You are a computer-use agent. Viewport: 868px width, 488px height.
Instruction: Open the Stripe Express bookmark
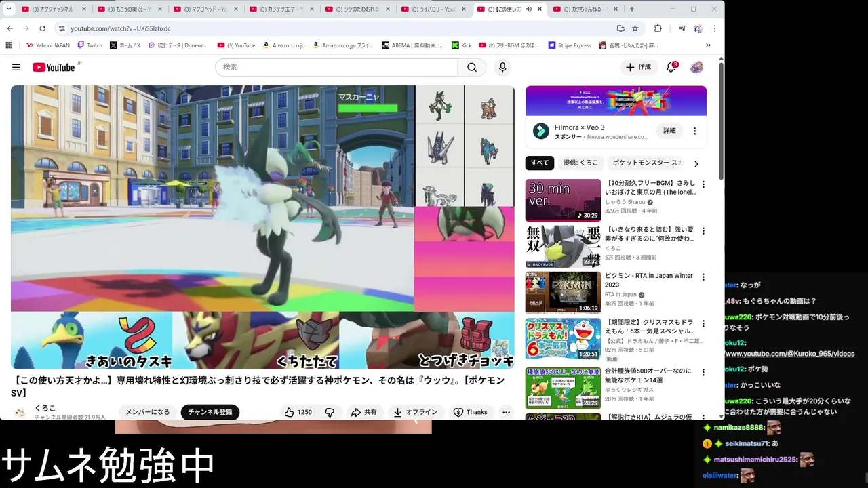click(x=570, y=45)
